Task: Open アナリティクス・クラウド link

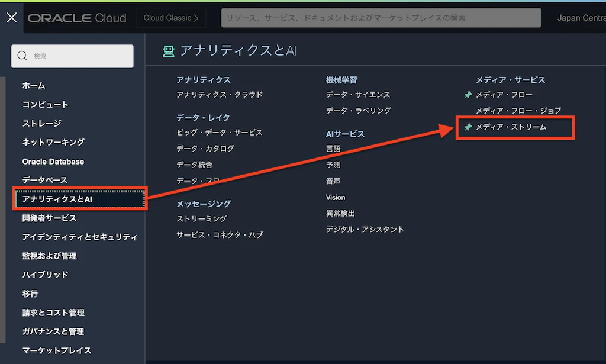Action: 220,95
